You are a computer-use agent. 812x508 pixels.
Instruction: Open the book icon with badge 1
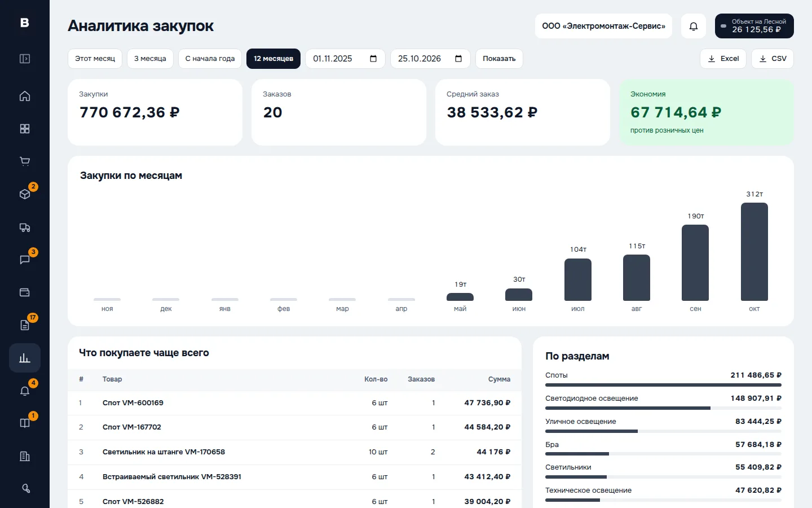25,423
